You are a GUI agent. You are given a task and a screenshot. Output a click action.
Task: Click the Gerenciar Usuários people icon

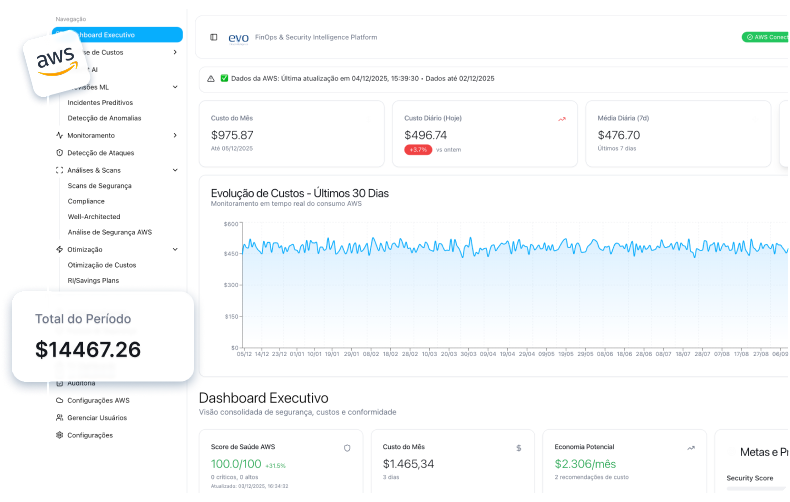60,417
